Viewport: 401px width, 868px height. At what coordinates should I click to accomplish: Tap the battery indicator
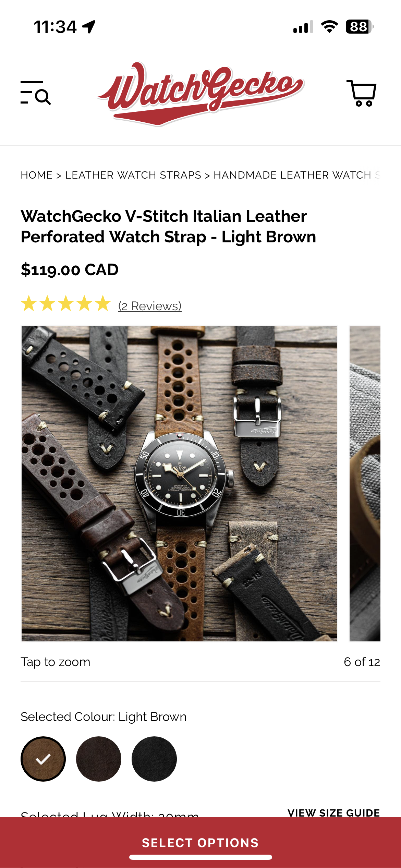pyautogui.click(x=360, y=27)
